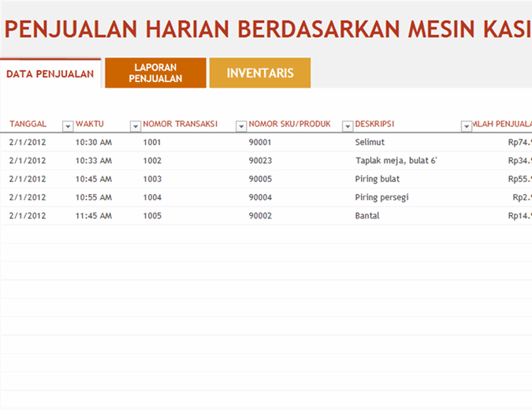Image resolution: width=532 pixels, height=410 pixels.
Task: Select the 10:33 AM time cell
Action: 93,161
